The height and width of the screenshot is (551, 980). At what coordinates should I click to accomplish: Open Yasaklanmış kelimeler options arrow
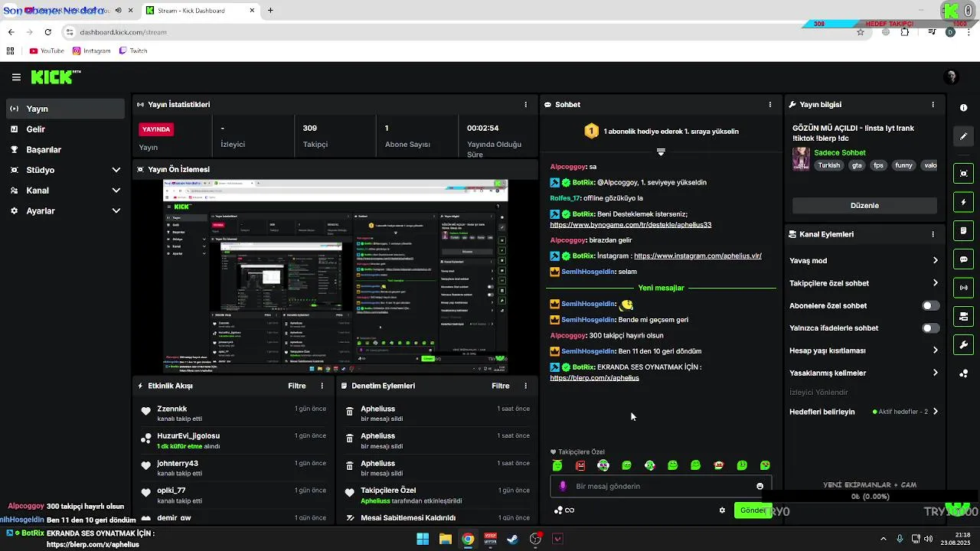point(935,373)
